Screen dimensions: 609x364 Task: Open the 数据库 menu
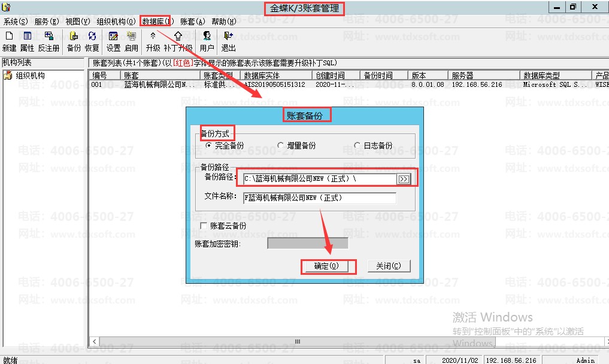157,22
